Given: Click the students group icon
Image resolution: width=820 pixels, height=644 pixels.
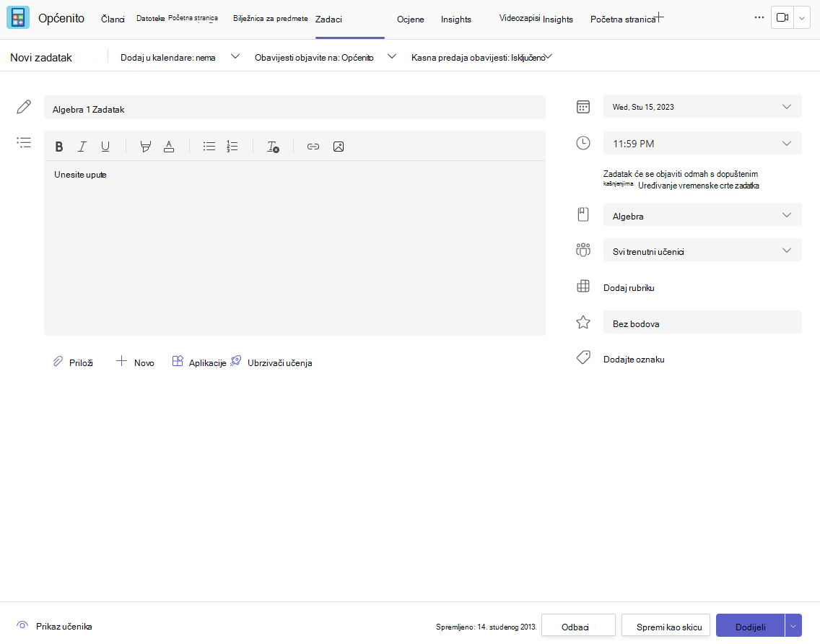Looking at the screenshot, I should [x=583, y=250].
